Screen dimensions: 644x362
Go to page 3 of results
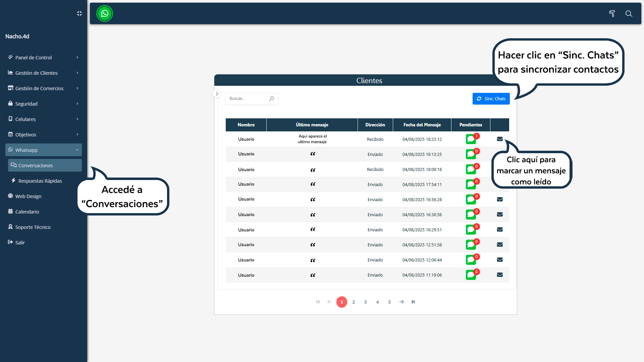tap(366, 302)
